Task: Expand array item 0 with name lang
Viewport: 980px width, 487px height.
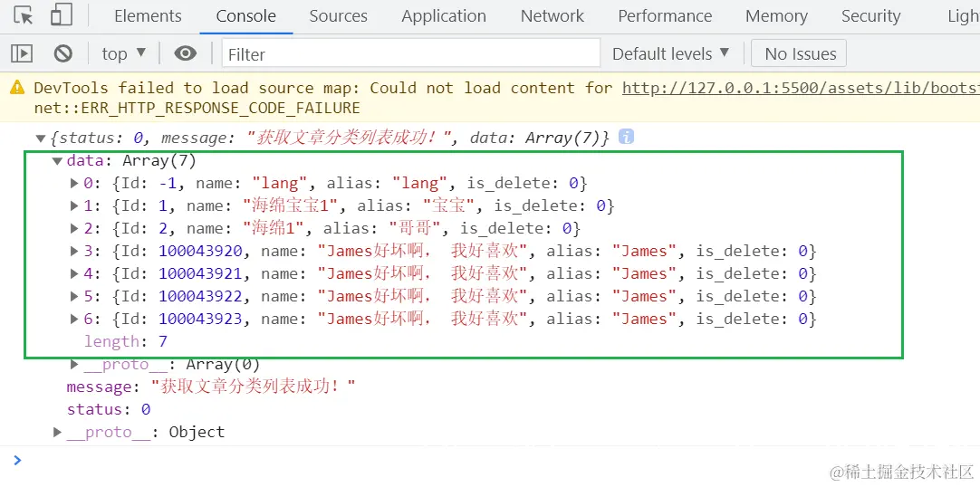Action: [x=74, y=184]
